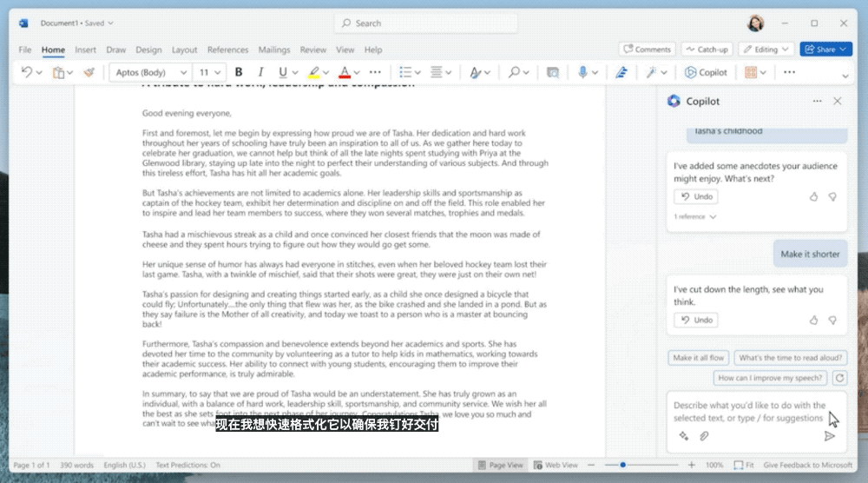Screen dimensions: 868x483
Task: Click the 'Make it all flow' suggestion
Action: (x=699, y=358)
